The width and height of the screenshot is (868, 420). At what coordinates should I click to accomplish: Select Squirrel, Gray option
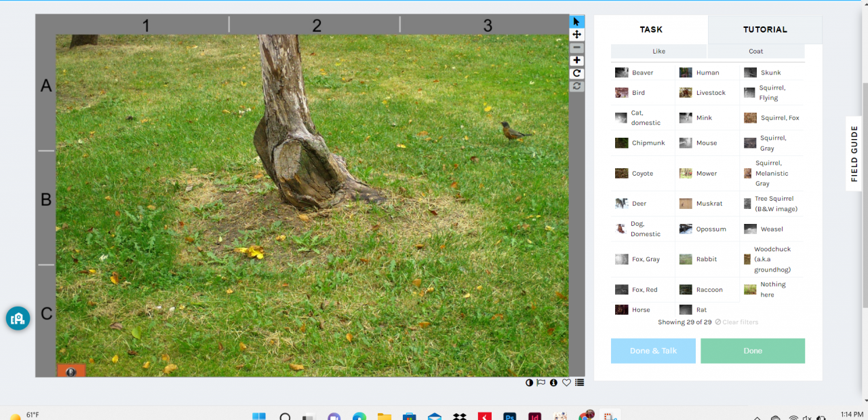[x=772, y=143]
